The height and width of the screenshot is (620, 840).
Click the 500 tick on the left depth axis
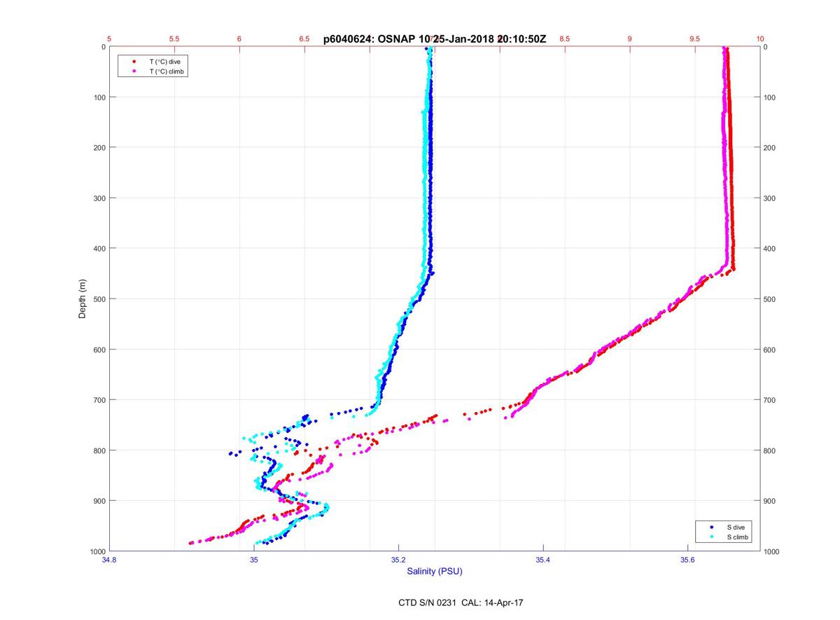click(99, 299)
